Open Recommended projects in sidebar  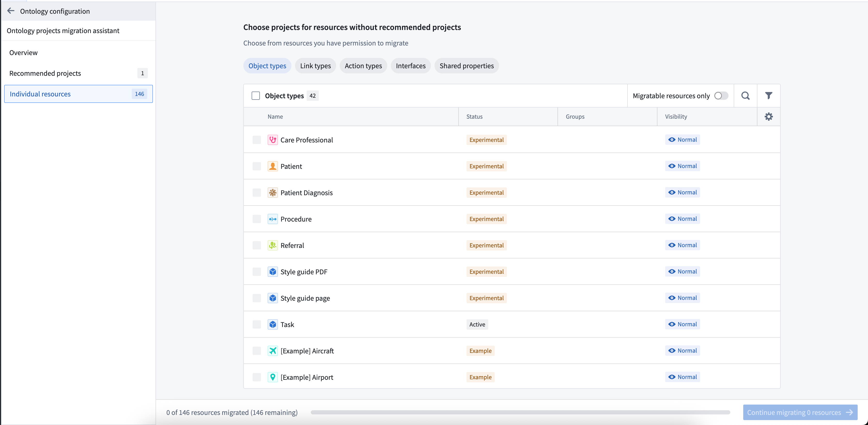tap(45, 73)
